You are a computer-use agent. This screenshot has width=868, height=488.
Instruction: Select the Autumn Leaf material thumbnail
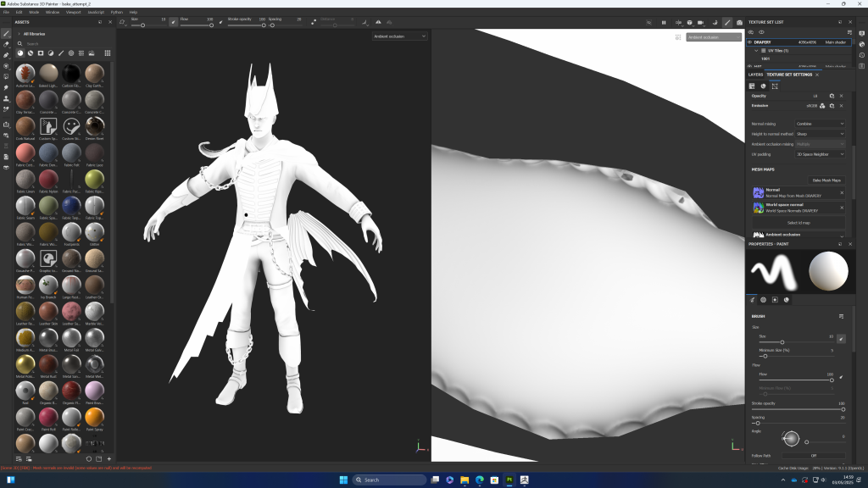click(x=25, y=75)
